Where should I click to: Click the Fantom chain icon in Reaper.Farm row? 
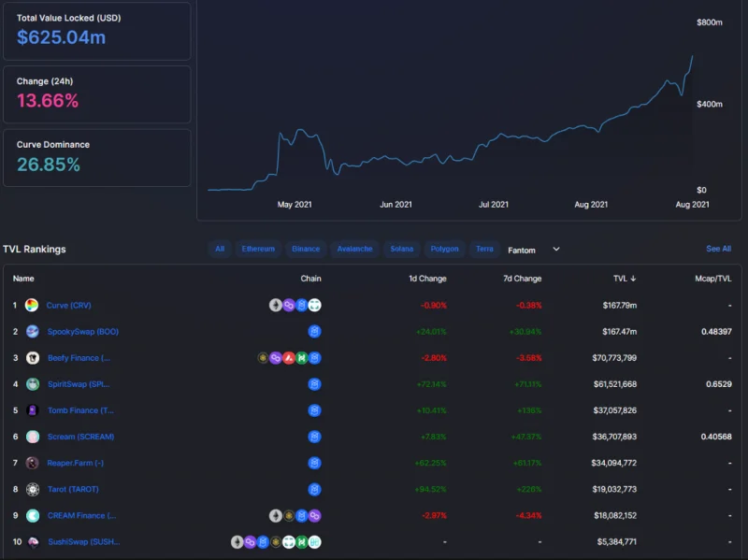(x=314, y=463)
